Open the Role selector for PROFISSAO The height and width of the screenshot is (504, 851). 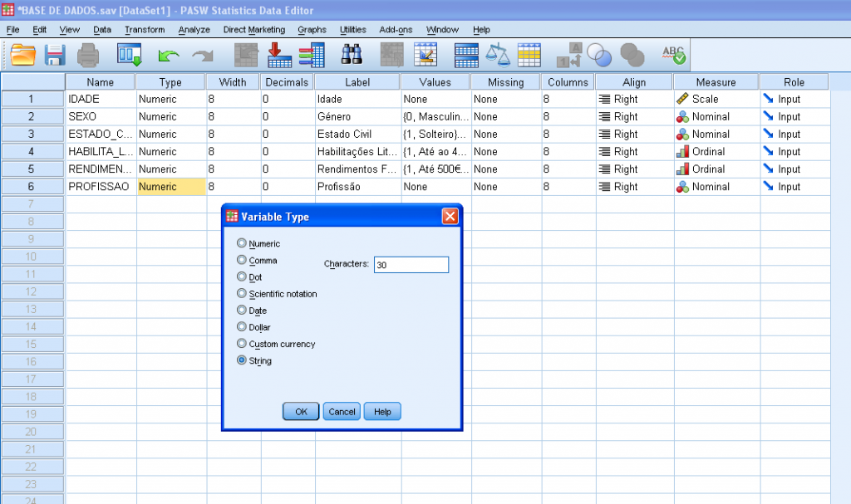pos(793,186)
